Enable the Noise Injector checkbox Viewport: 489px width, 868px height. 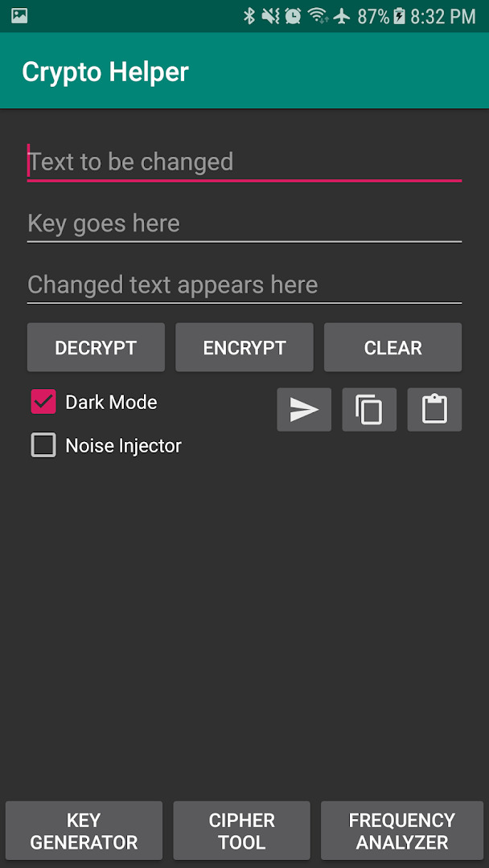[43, 445]
